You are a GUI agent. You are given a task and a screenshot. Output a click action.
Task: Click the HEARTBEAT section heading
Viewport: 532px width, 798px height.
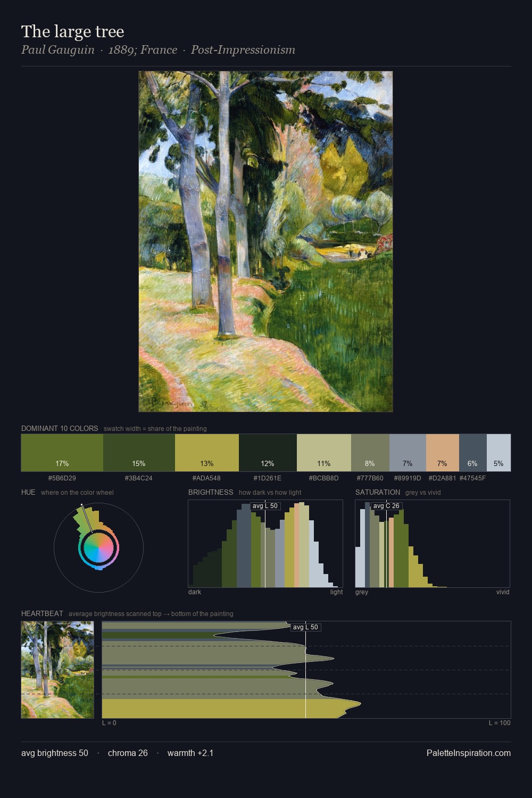pyautogui.click(x=42, y=613)
